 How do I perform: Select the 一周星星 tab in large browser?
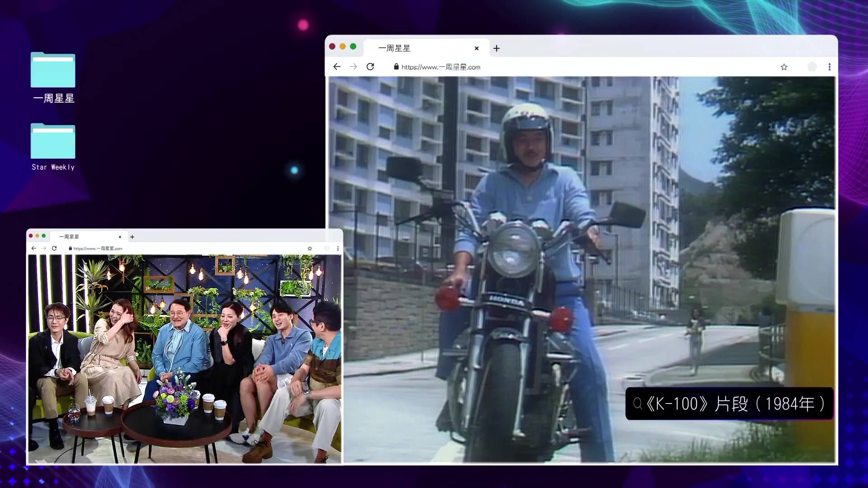(x=426, y=48)
